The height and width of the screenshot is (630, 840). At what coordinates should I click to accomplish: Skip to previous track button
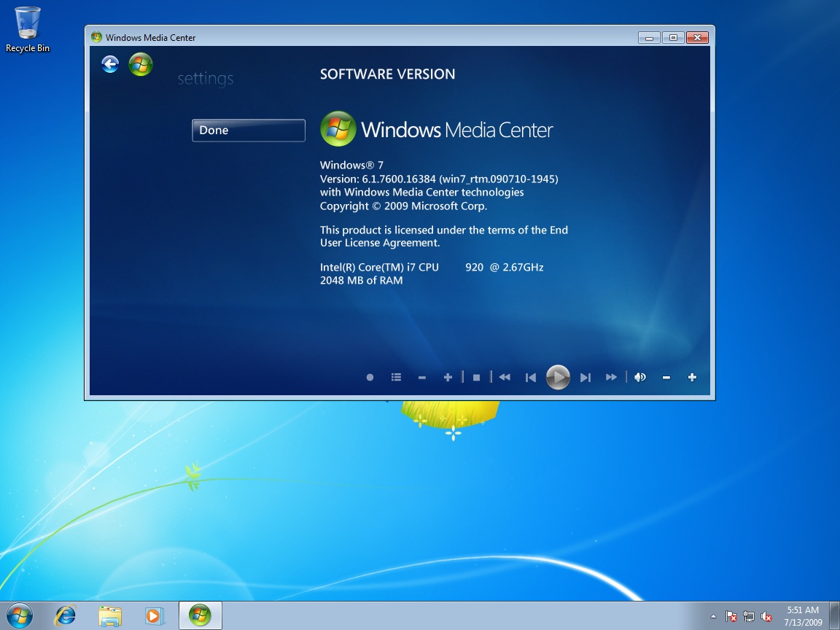531,377
